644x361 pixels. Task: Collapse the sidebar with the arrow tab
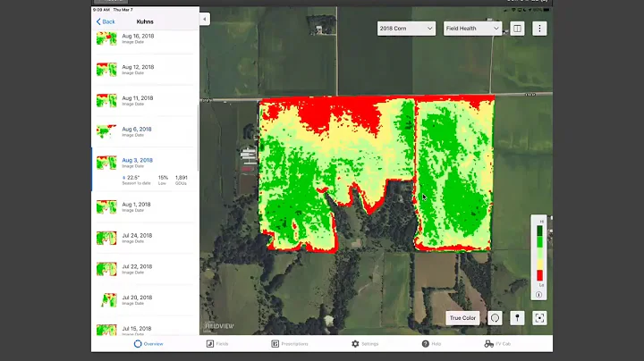coord(205,19)
